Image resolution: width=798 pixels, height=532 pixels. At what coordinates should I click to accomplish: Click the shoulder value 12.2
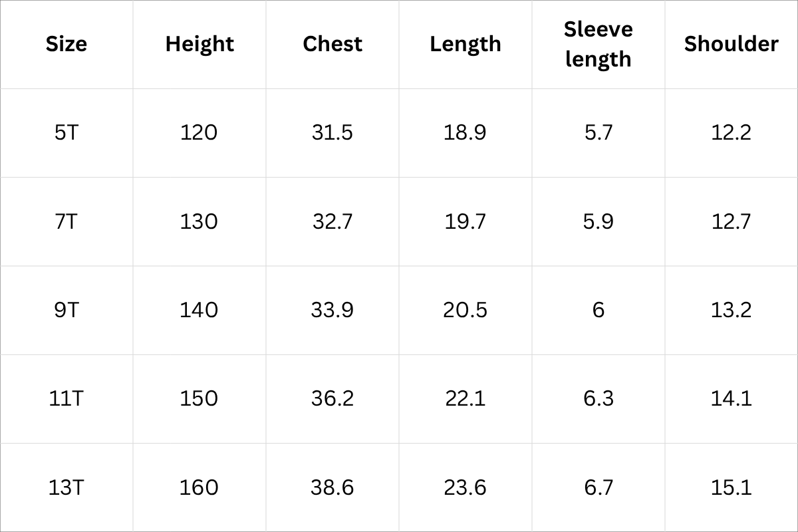tap(731, 132)
